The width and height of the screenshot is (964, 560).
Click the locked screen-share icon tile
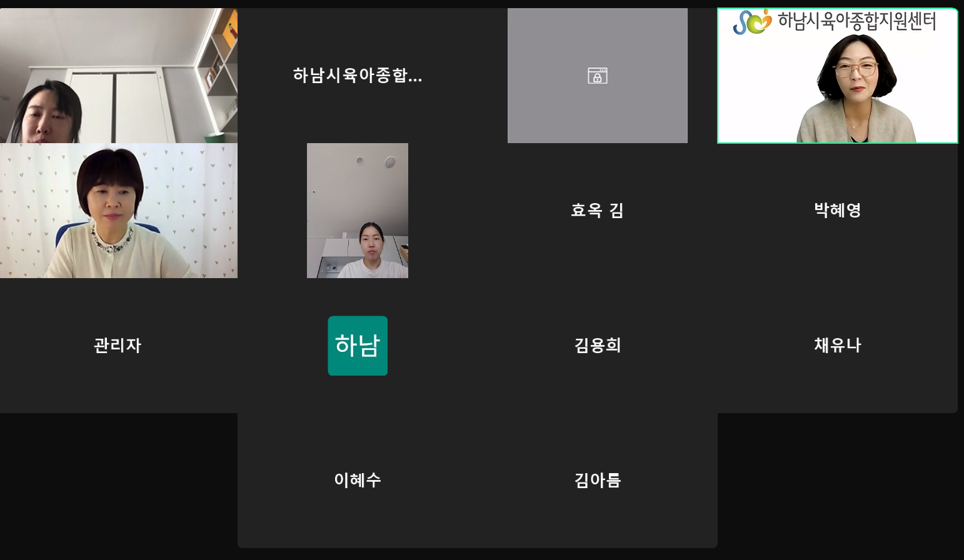(x=597, y=76)
